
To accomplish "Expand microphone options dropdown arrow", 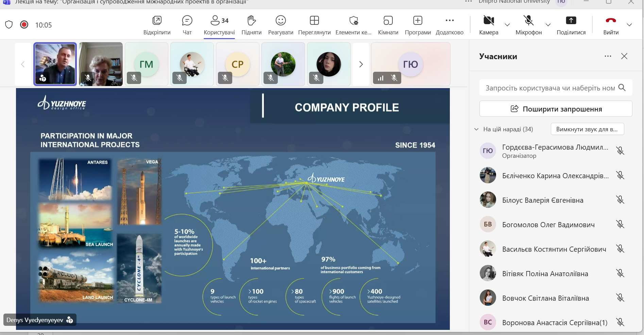I will pos(548,25).
